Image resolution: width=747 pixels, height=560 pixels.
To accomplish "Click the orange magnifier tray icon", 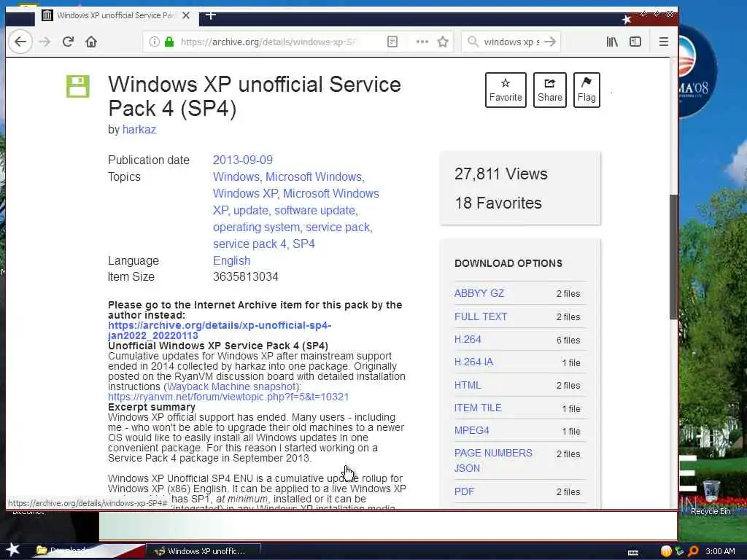I will click(x=693, y=551).
